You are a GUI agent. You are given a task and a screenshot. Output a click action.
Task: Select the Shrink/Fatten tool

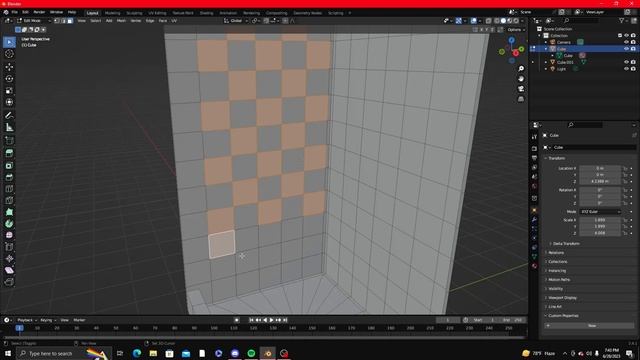pyautogui.click(x=9, y=259)
